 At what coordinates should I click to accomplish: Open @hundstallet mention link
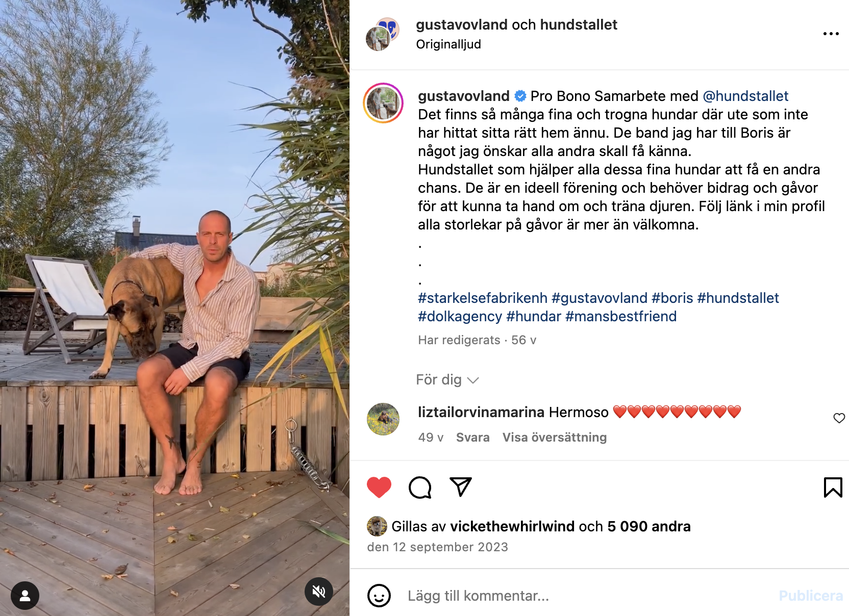point(745,96)
